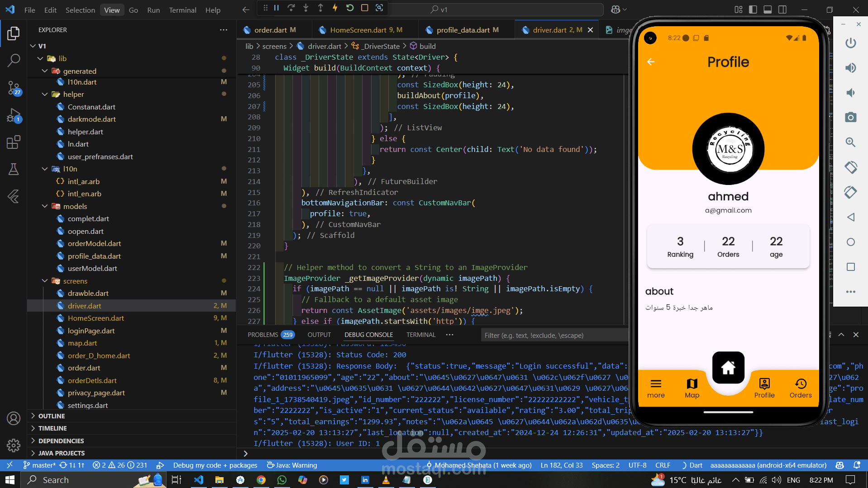
Task: Toggle the bottom panel layout button
Action: (768, 9)
